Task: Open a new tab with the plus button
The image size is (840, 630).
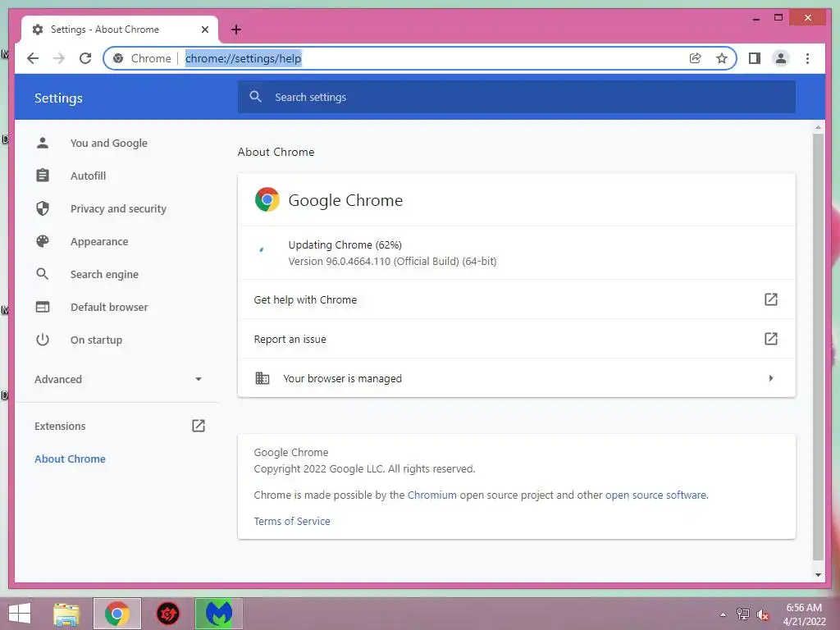Action: pyautogui.click(x=236, y=30)
